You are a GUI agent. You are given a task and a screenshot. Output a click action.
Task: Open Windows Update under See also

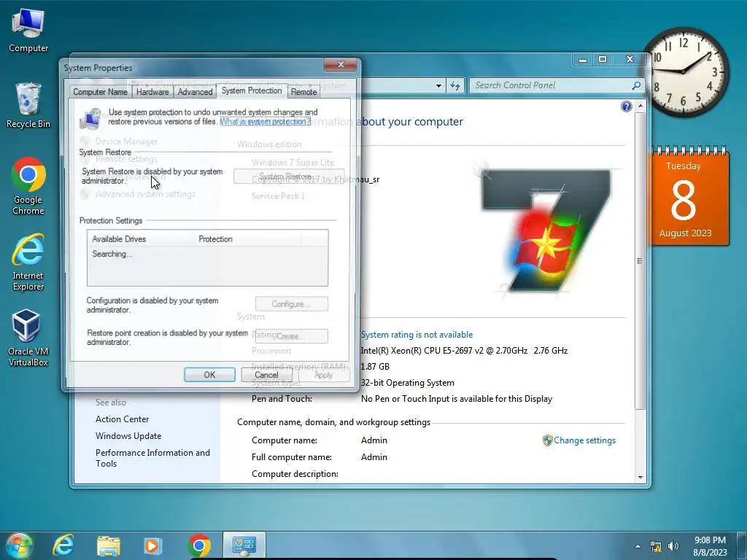coord(128,436)
